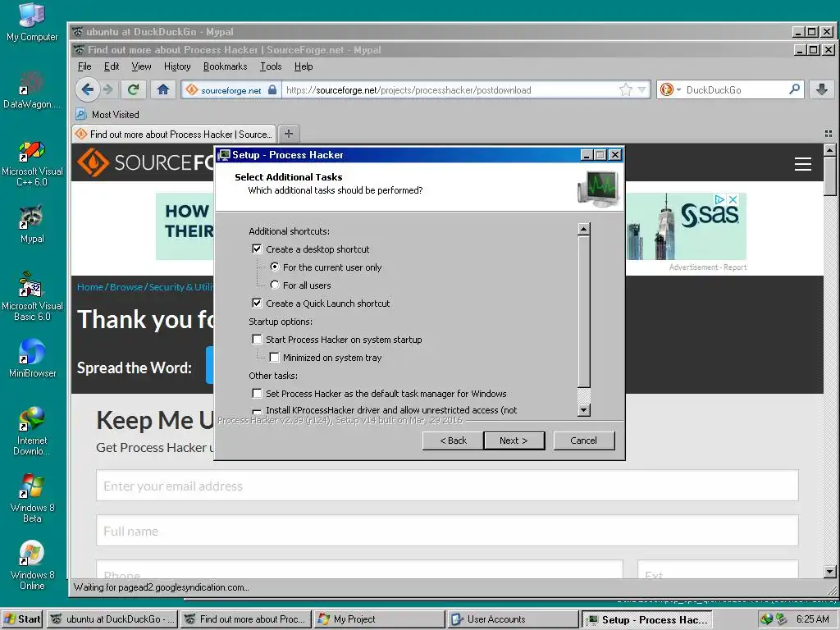
Task: Enable Start Process Hacker on system startup
Action: point(257,339)
